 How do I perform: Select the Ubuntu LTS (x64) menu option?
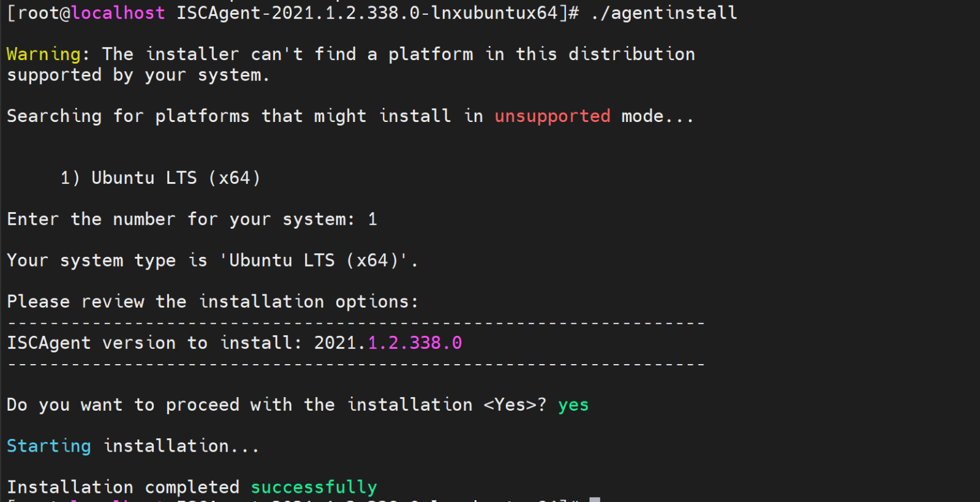[160, 178]
